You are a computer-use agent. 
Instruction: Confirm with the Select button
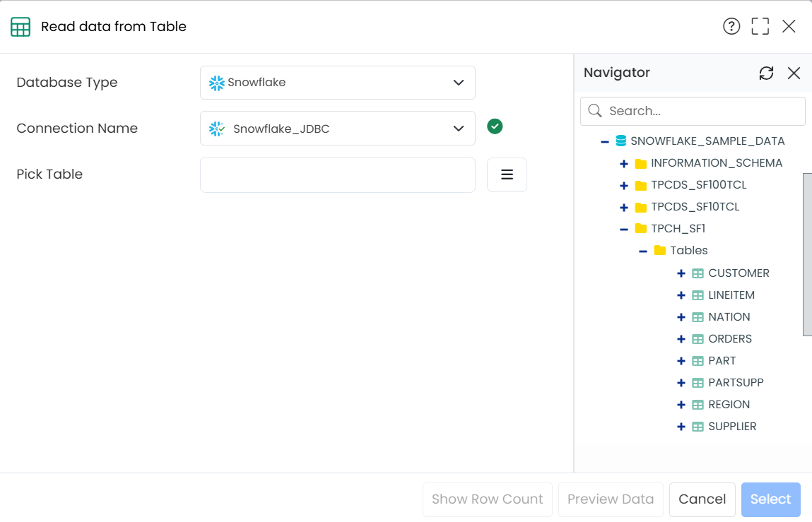pos(770,499)
